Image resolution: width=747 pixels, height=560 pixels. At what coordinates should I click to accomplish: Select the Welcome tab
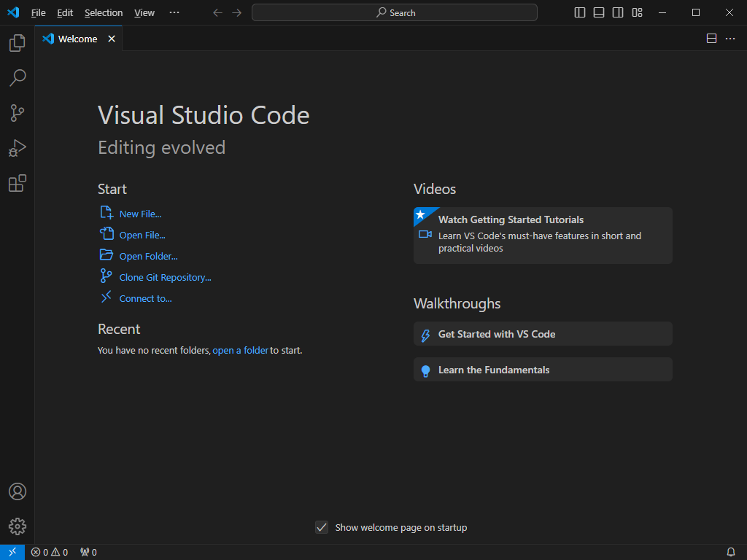pos(77,39)
